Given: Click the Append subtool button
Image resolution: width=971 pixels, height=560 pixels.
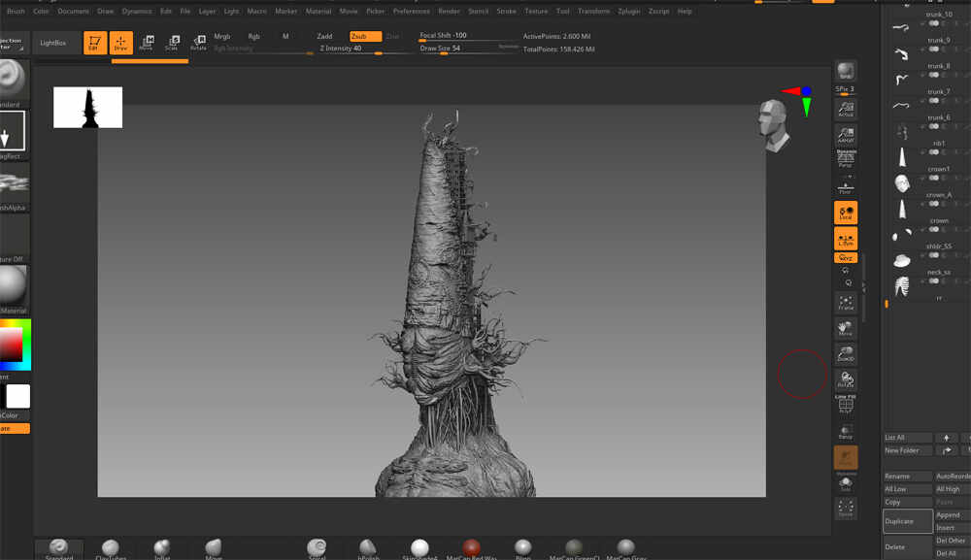Looking at the screenshot, I should coord(952,514).
